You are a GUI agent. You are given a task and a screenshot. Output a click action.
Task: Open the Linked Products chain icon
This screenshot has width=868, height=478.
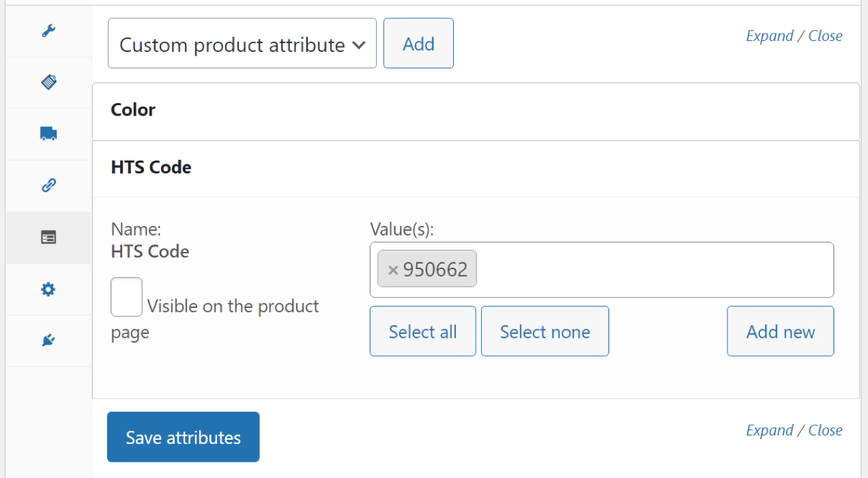tap(48, 185)
